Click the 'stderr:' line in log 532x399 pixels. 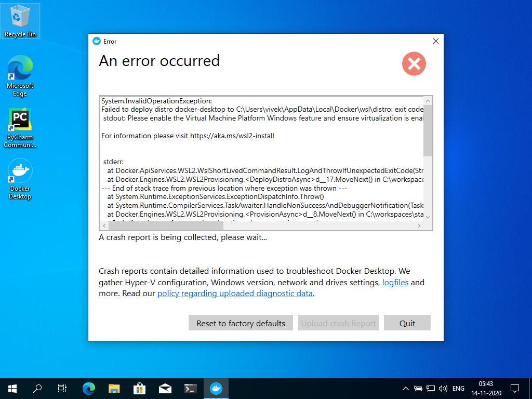pos(113,162)
